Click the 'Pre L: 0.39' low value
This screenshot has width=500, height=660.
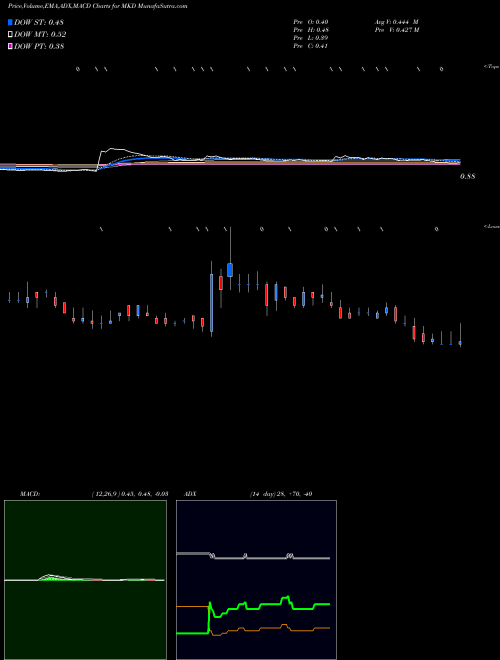311,38
